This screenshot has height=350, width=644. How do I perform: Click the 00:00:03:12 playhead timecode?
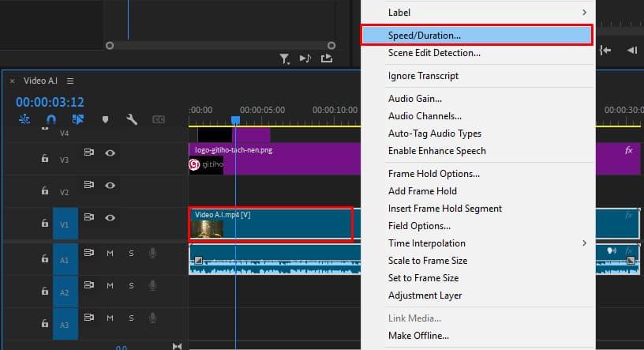50,102
